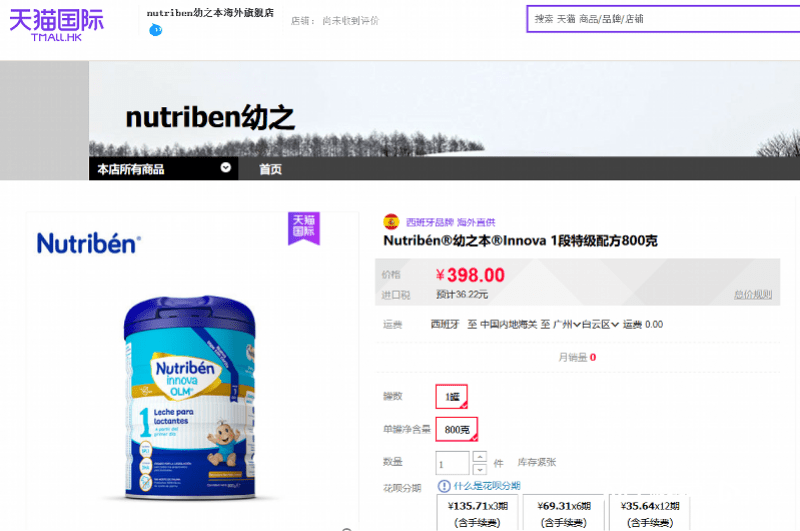Screen dimensions: 800x531
Task: Click the 尚未收到评价 store rating text
Action: click(x=351, y=20)
